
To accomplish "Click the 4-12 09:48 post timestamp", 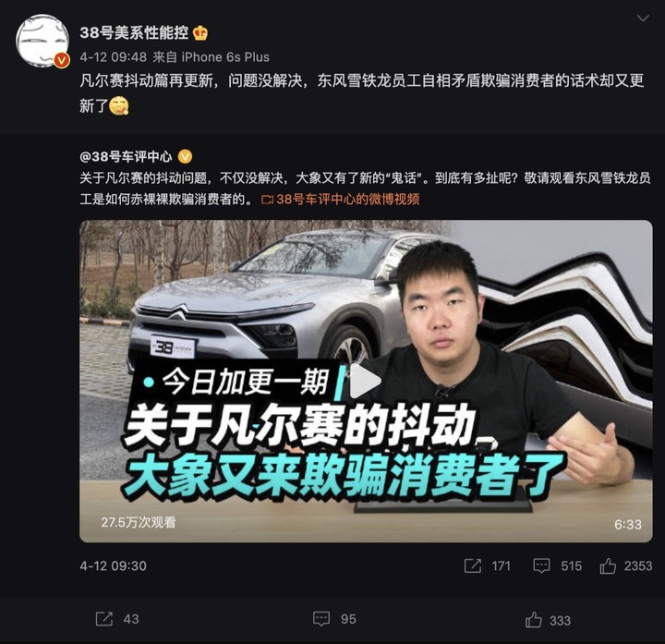I will click(114, 57).
